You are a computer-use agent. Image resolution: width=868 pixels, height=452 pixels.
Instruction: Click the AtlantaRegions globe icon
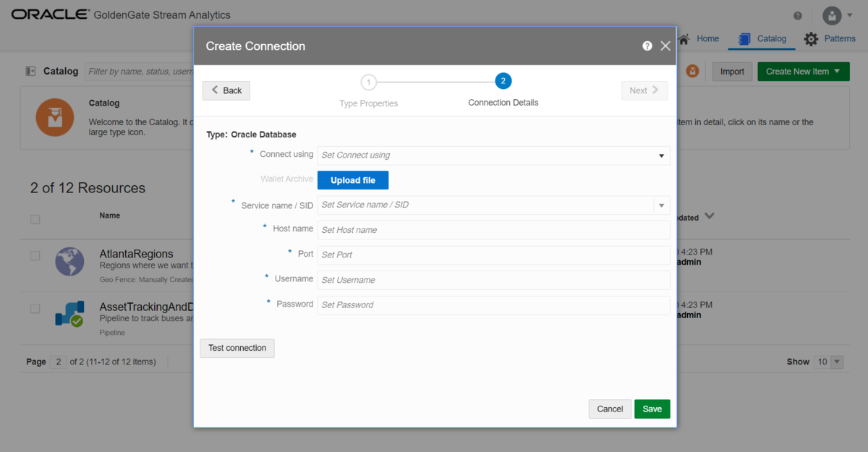pyautogui.click(x=69, y=261)
